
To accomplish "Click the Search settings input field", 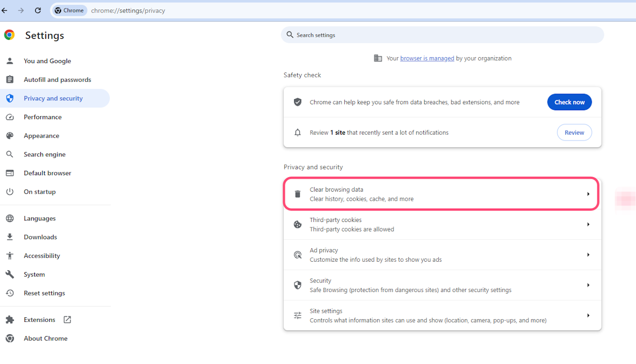I will [442, 35].
